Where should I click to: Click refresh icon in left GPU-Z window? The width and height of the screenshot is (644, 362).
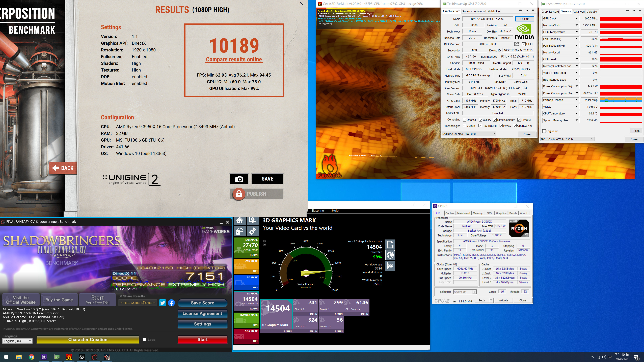(527, 11)
